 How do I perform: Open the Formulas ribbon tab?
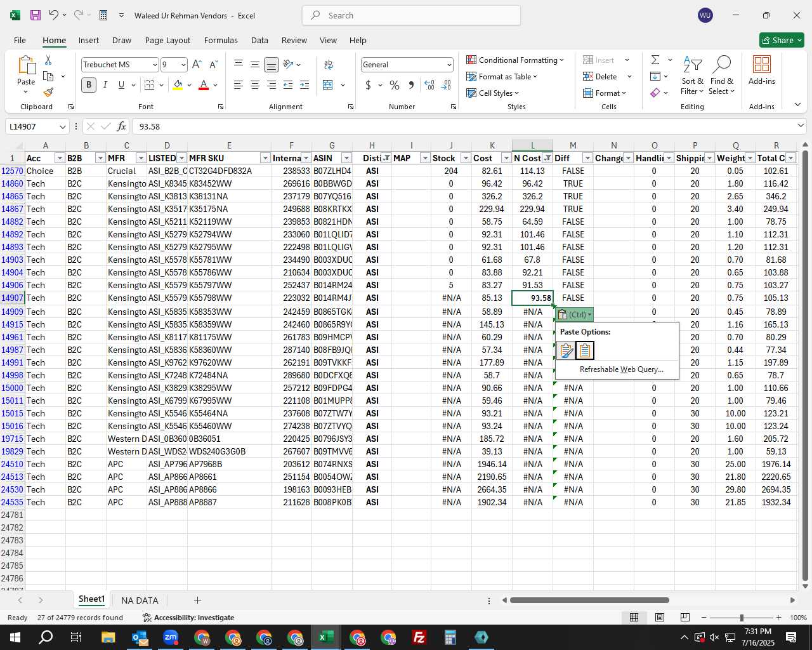coord(221,40)
